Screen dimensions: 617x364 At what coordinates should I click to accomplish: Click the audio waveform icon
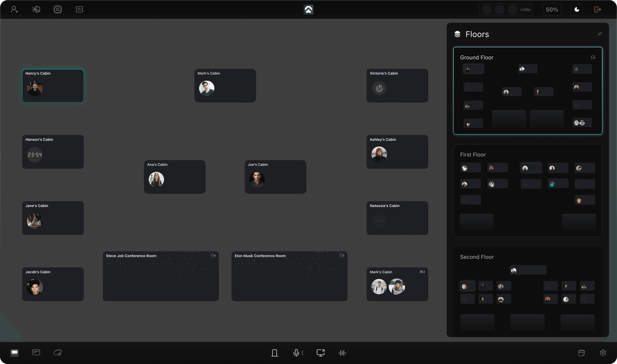tap(342, 353)
